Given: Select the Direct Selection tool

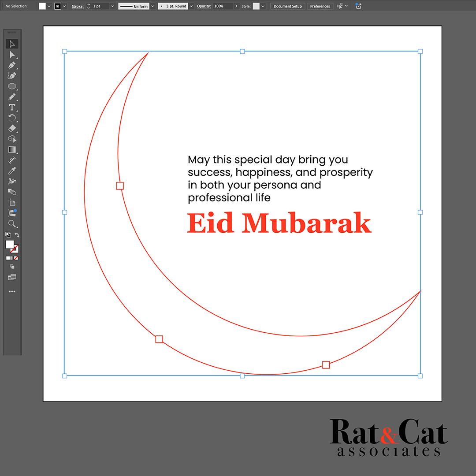Looking at the screenshot, I should point(12,55).
